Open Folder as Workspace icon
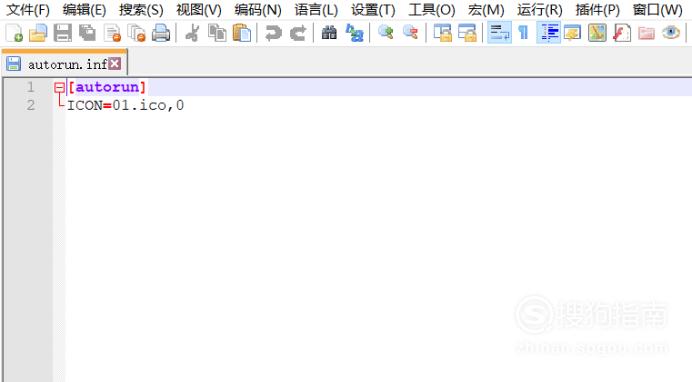Image resolution: width=692 pixels, height=382 pixels. (647, 33)
